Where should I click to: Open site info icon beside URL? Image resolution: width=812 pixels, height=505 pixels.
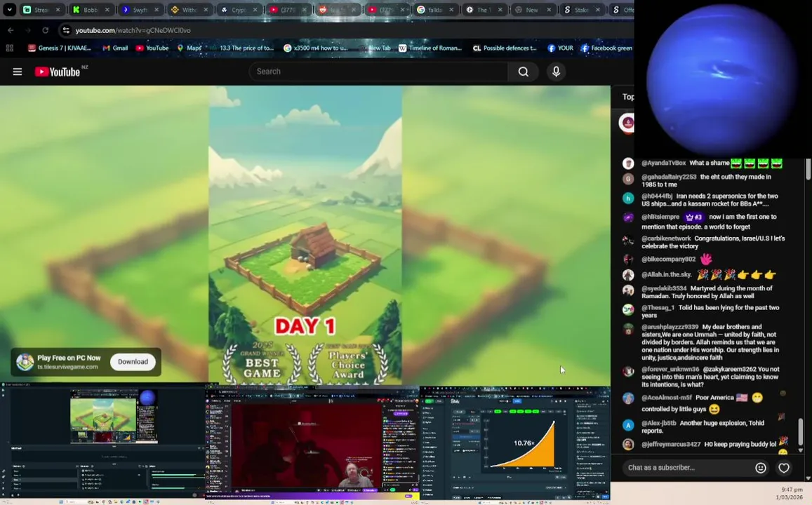point(66,31)
